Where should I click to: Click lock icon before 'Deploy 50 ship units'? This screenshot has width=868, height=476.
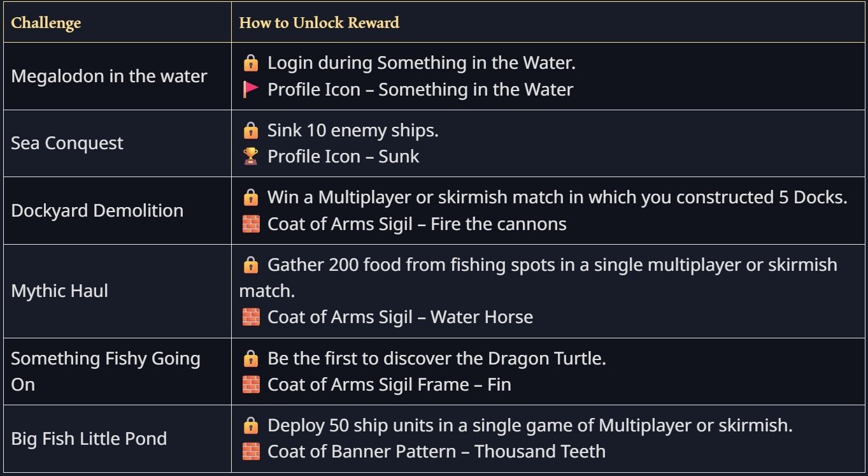coord(251,425)
